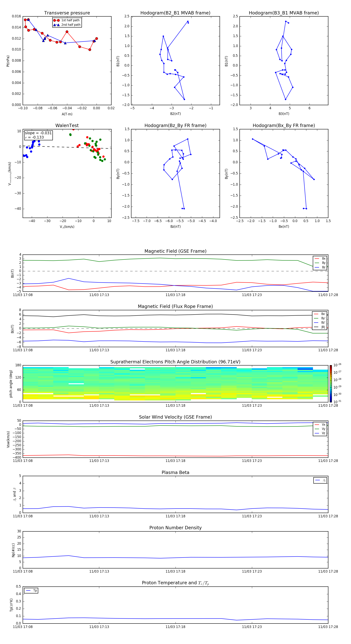Select the "slope = -0.031" annotation

pyautogui.click(x=38, y=133)
